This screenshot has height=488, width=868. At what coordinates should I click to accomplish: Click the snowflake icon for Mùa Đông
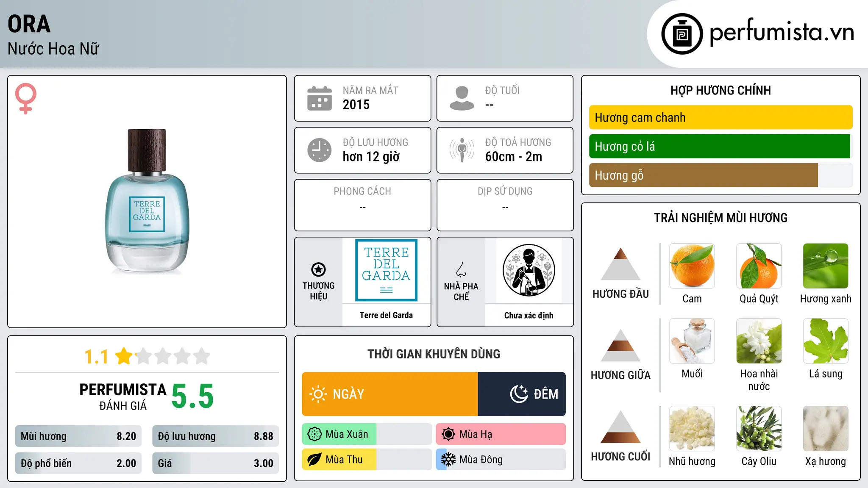point(448,460)
